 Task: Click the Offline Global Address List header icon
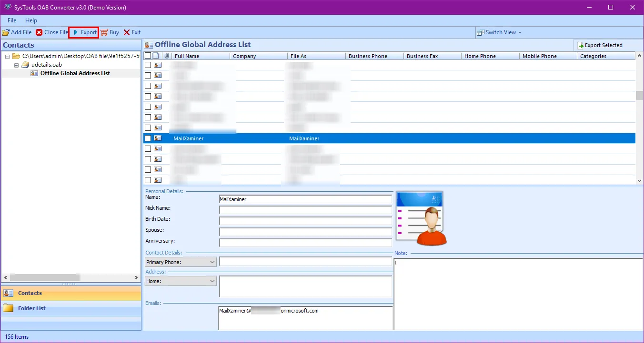149,45
